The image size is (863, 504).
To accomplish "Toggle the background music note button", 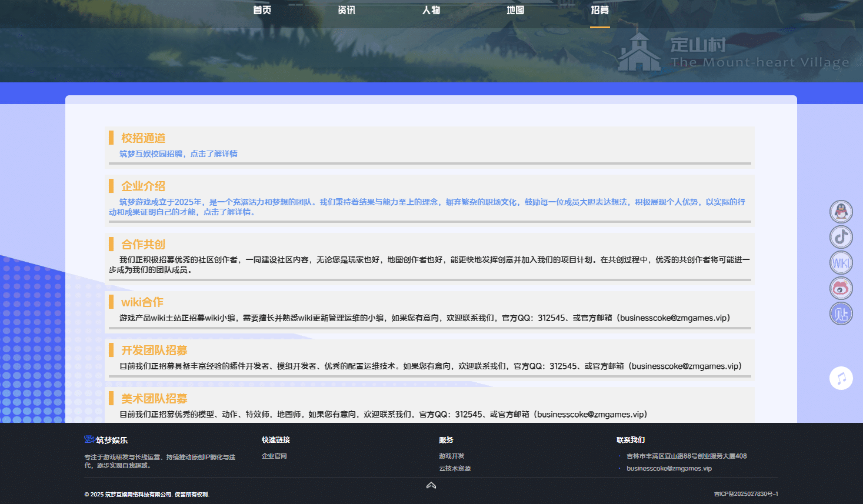I will [x=841, y=378].
